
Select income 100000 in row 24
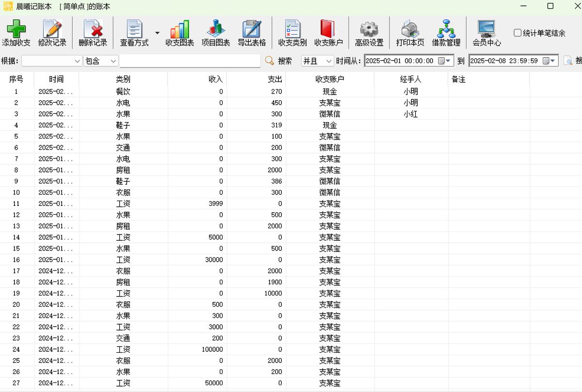[212, 349]
